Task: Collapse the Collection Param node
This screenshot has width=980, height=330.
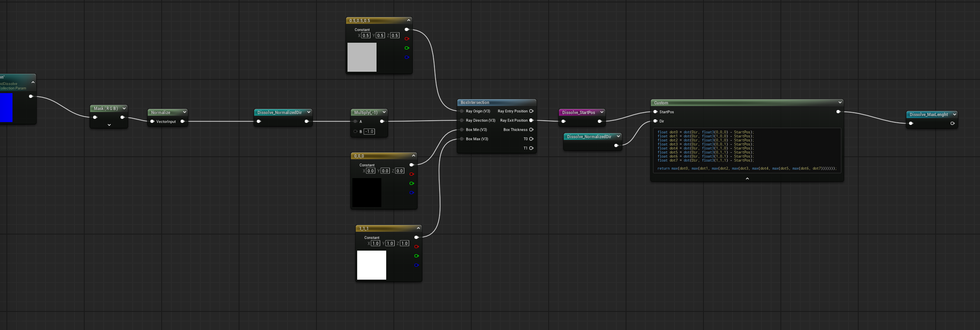Action: [33, 82]
